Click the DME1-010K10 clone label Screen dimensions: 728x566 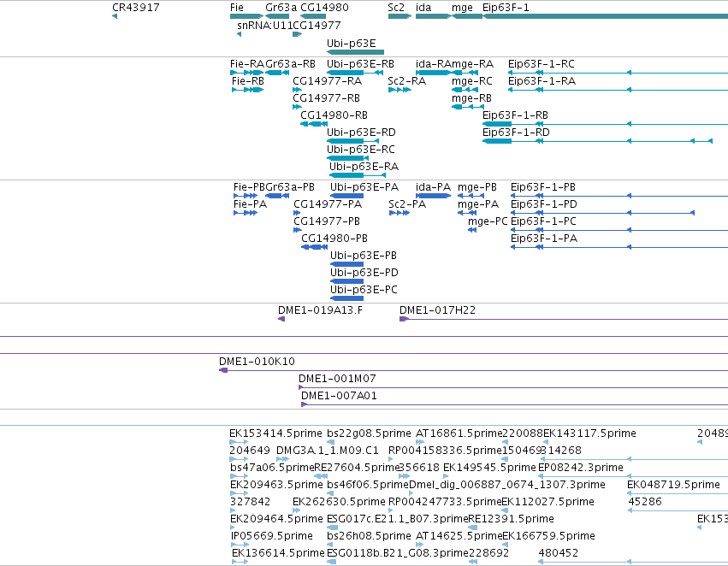pos(257,362)
